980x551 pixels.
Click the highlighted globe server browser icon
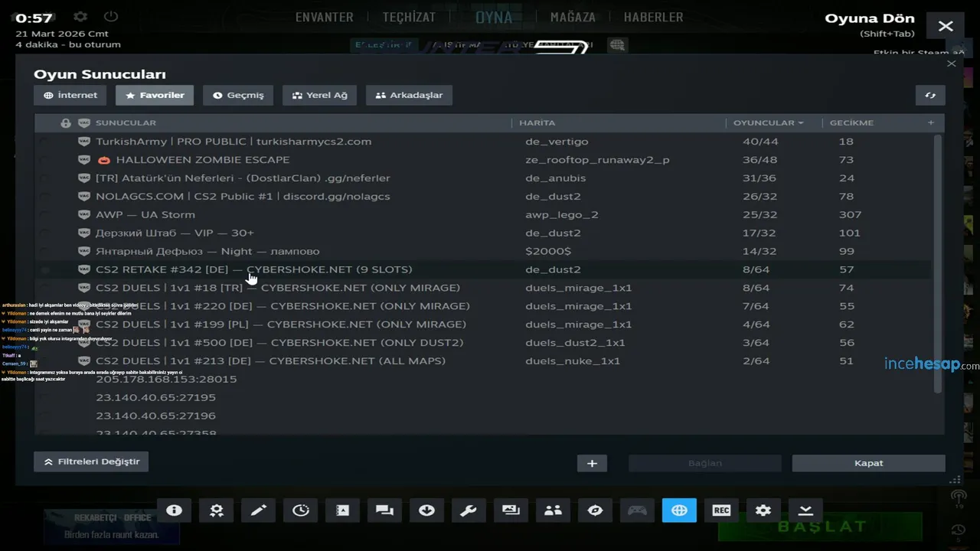pyautogui.click(x=679, y=510)
